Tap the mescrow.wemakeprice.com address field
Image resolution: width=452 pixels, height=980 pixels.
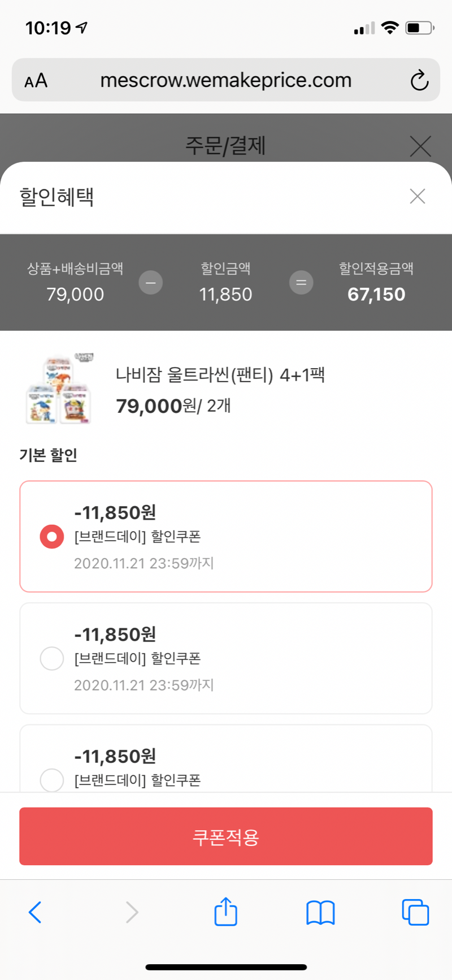(x=225, y=80)
